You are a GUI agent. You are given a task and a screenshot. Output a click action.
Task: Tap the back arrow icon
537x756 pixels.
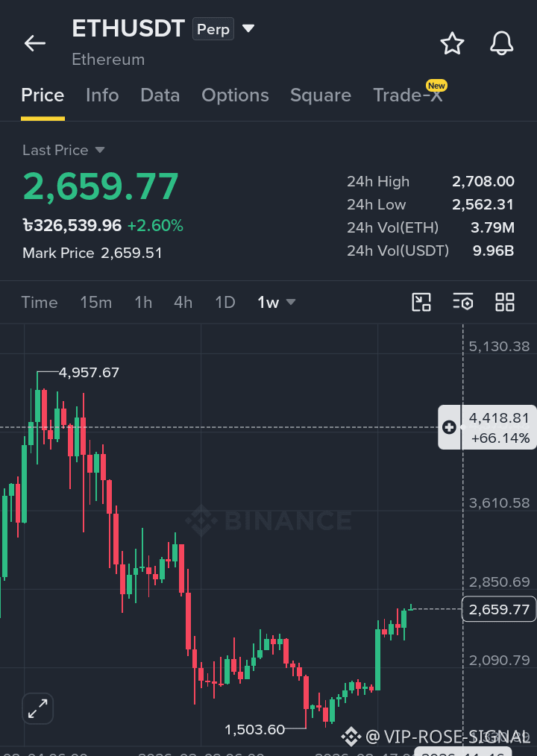pyautogui.click(x=35, y=43)
